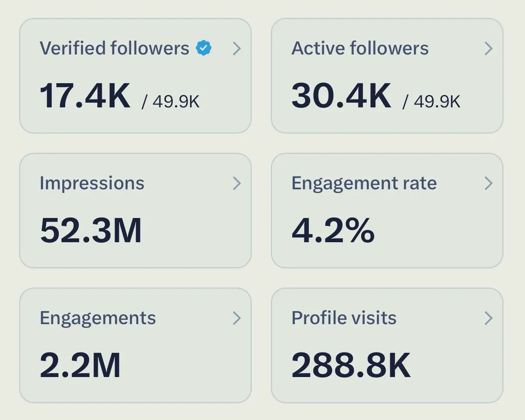Open Verified followers chevron arrow

point(237,49)
